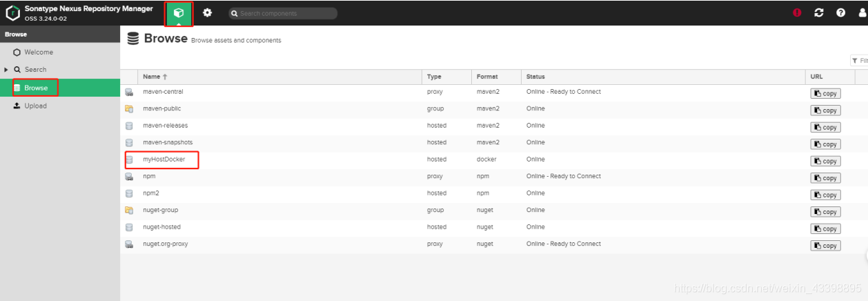Image resolution: width=868 pixels, height=301 pixels.
Task: Click the refresh icon in header
Action: click(x=819, y=13)
